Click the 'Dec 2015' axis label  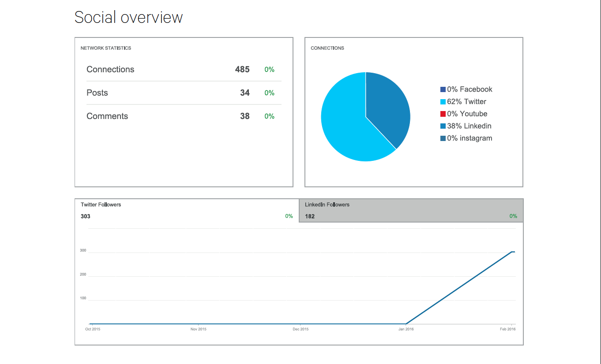(x=301, y=329)
